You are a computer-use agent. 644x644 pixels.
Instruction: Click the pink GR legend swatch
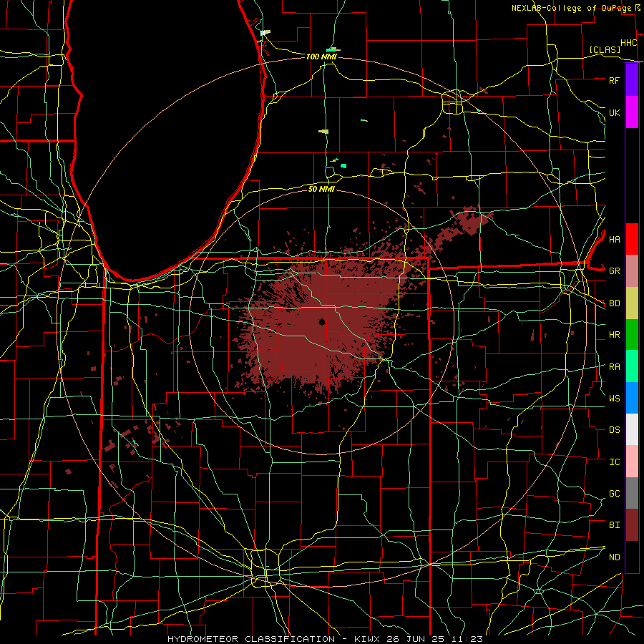click(632, 270)
